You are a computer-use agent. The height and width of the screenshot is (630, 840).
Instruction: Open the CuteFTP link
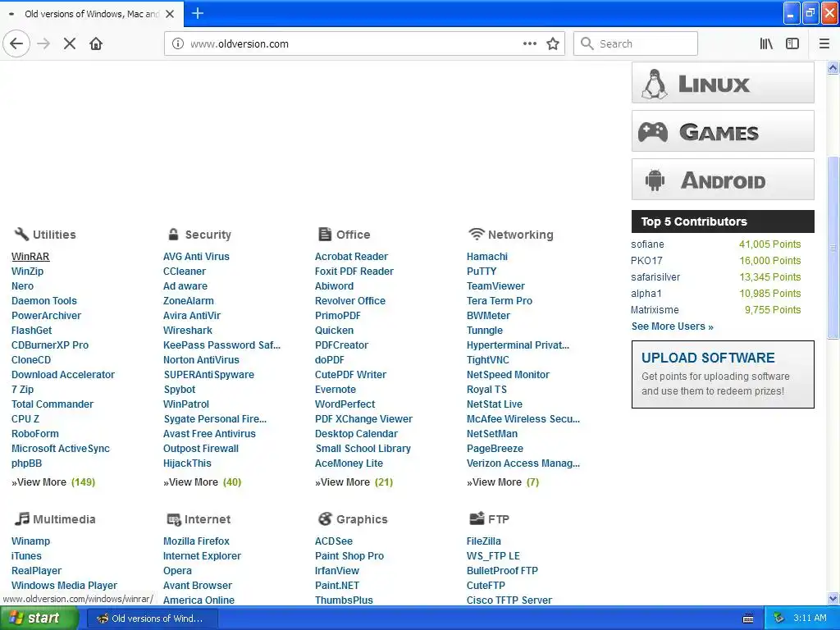486,586
